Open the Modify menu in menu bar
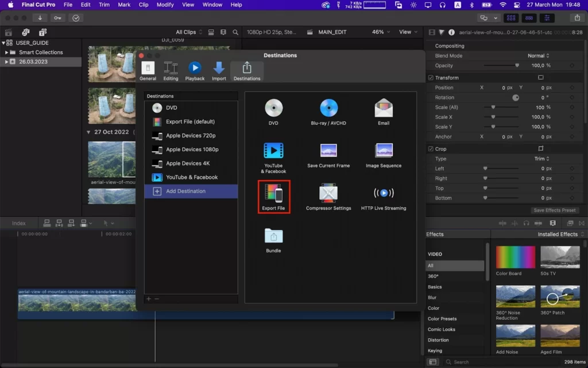Screen dimensions: 588x368 pos(165,5)
